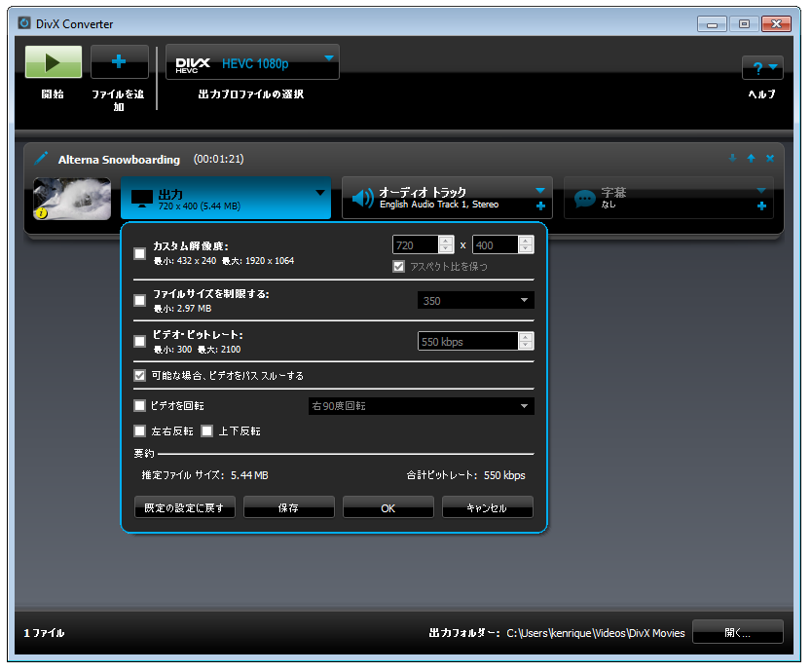Enable the custom resolution checkbox
The image size is (812, 672).
[x=140, y=253]
